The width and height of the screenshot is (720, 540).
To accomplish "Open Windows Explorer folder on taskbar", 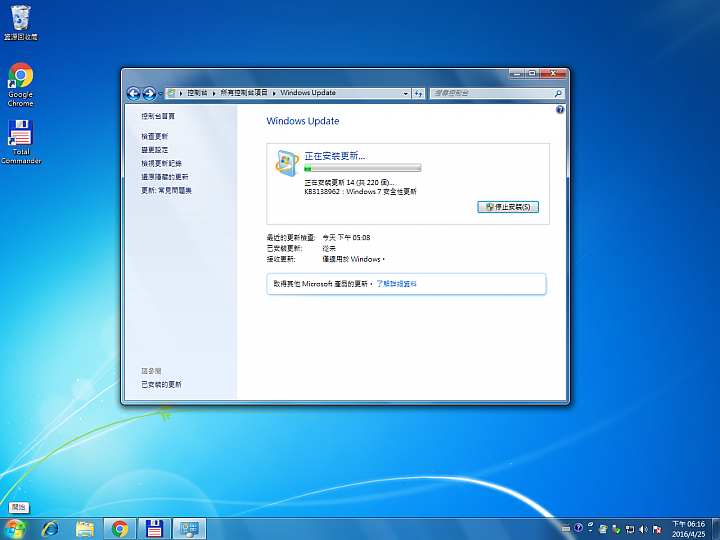I will 85,529.
